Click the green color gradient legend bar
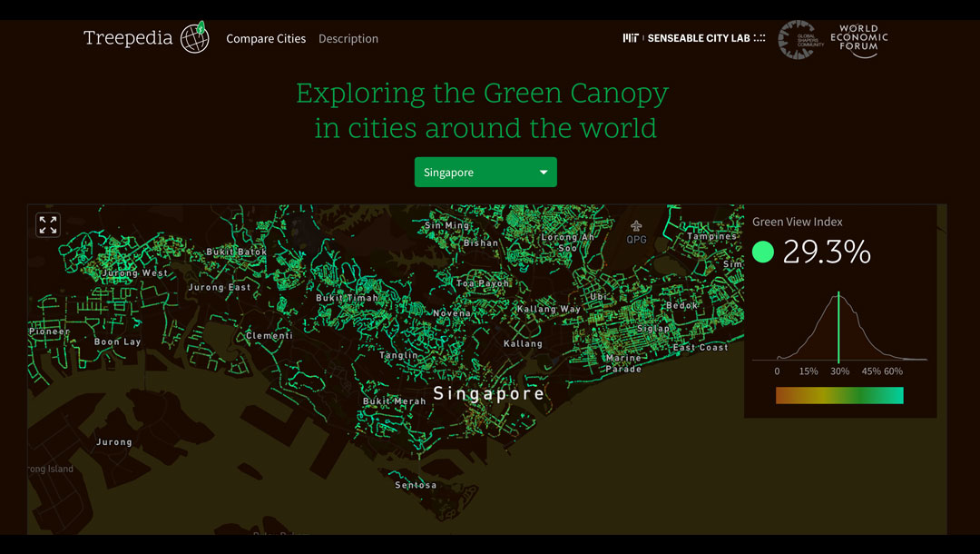Image resolution: width=980 pixels, height=554 pixels. (x=839, y=395)
